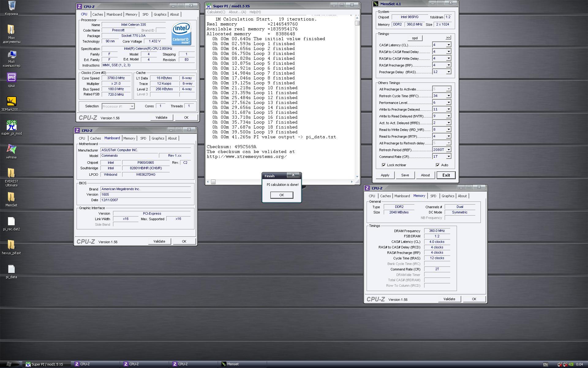Image resolution: width=588 pixels, height=368 pixels.
Task: Click the EN language indicator in tray
Action: click(x=545, y=364)
